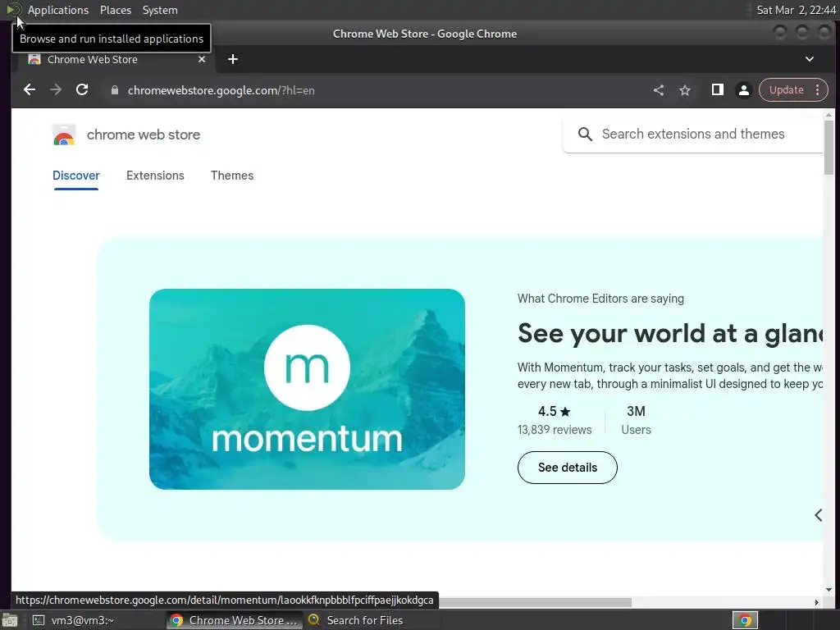
Task: Switch to the Chrome Web Store taskbar entry
Action: coord(234,620)
